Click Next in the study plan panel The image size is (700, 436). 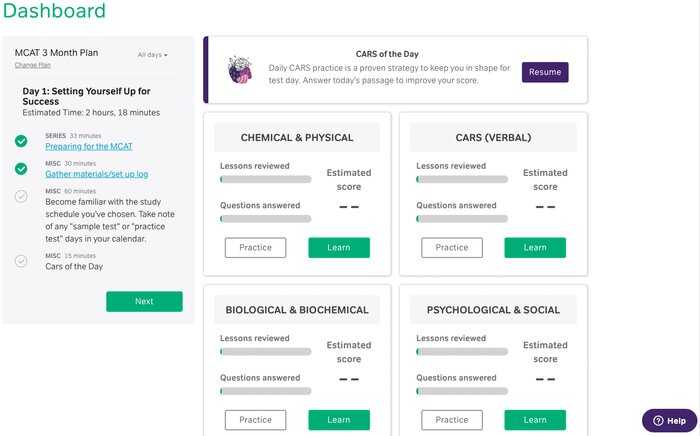click(144, 301)
